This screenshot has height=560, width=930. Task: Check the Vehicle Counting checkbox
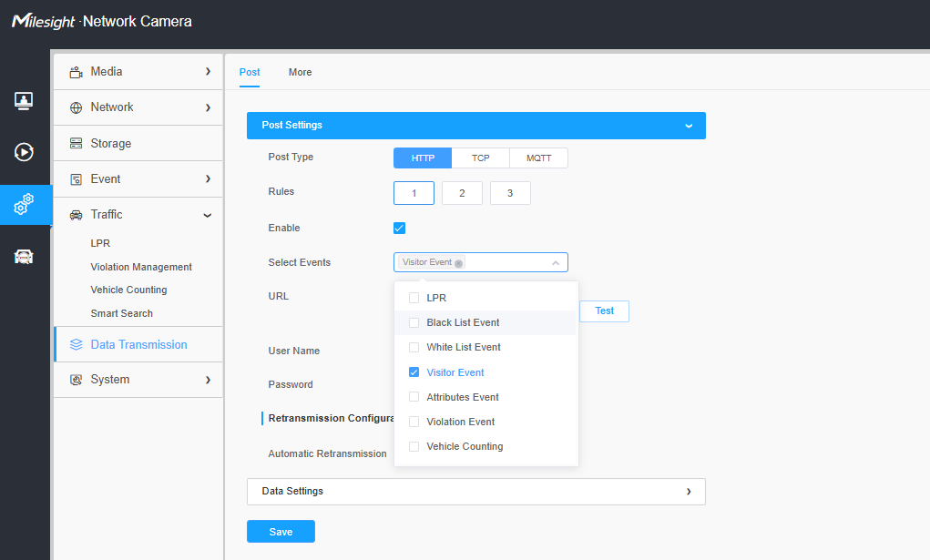(x=414, y=447)
